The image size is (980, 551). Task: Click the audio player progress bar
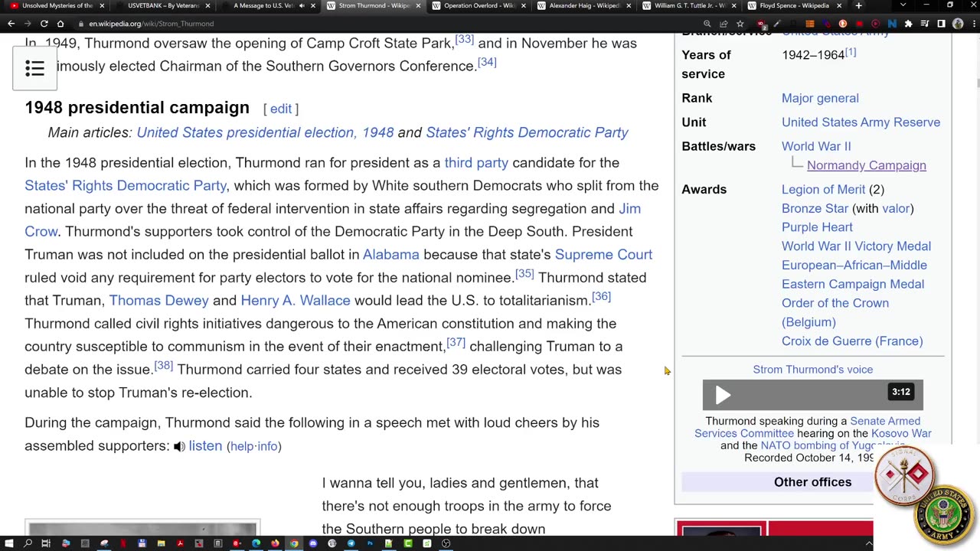(x=812, y=395)
